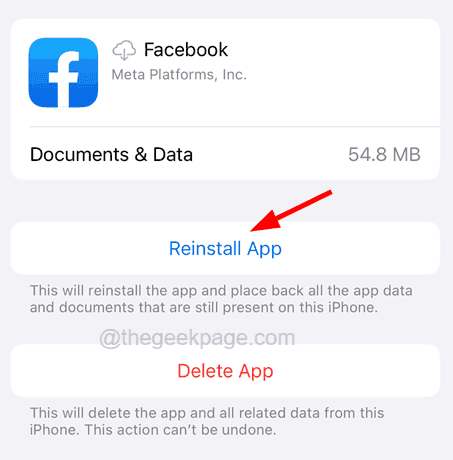The image size is (453, 460).
Task: Tap the Facebook app icon
Action: pos(63,72)
